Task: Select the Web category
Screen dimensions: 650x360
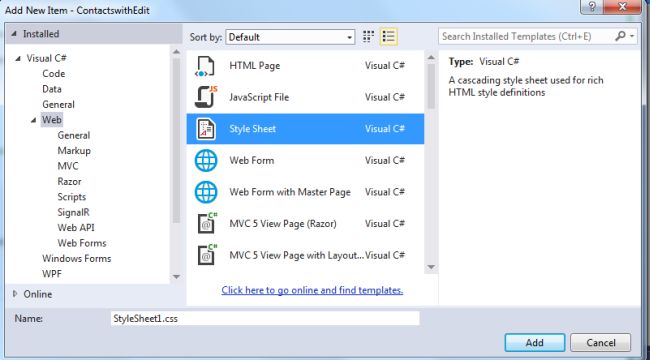Action: tap(52, 120)
